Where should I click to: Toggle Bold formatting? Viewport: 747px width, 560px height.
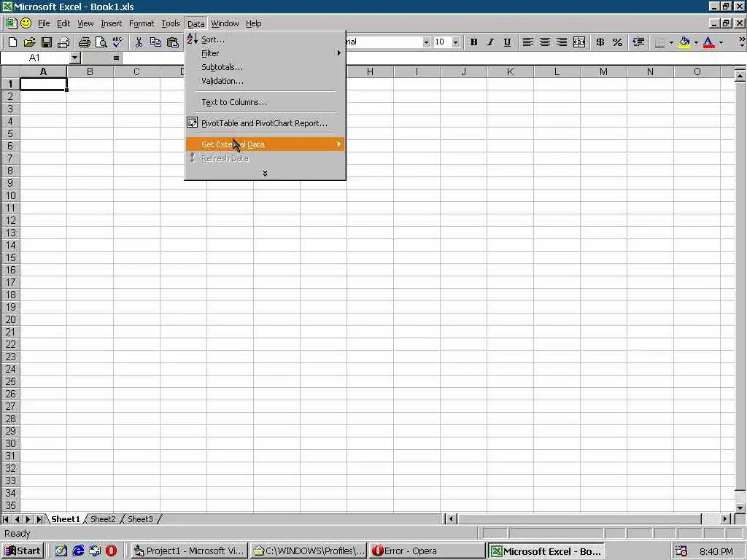[x=473, y=42]
